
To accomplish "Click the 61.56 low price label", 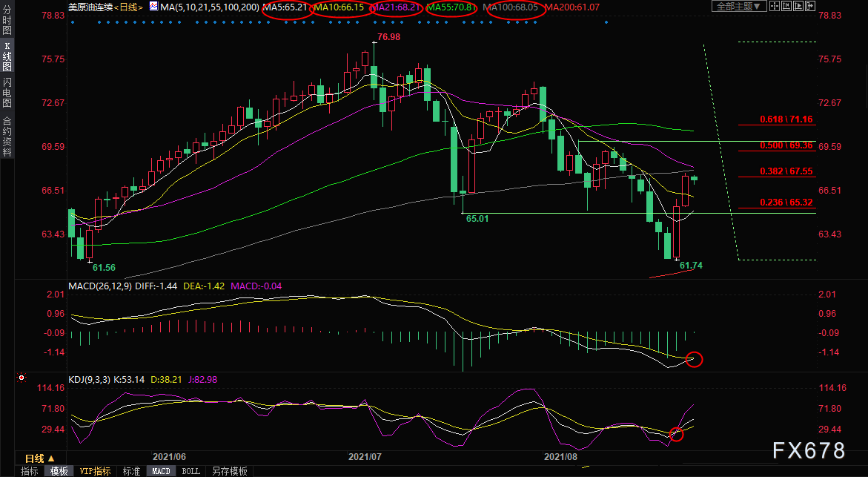I will 104,268.
